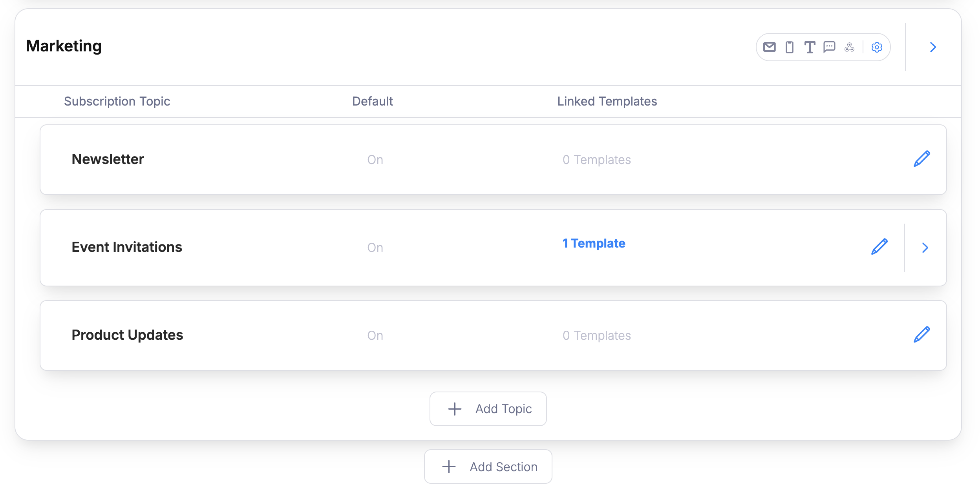Expand the Marketing section chevron
The width and height of the screenshot is (980, 492).
933,47
